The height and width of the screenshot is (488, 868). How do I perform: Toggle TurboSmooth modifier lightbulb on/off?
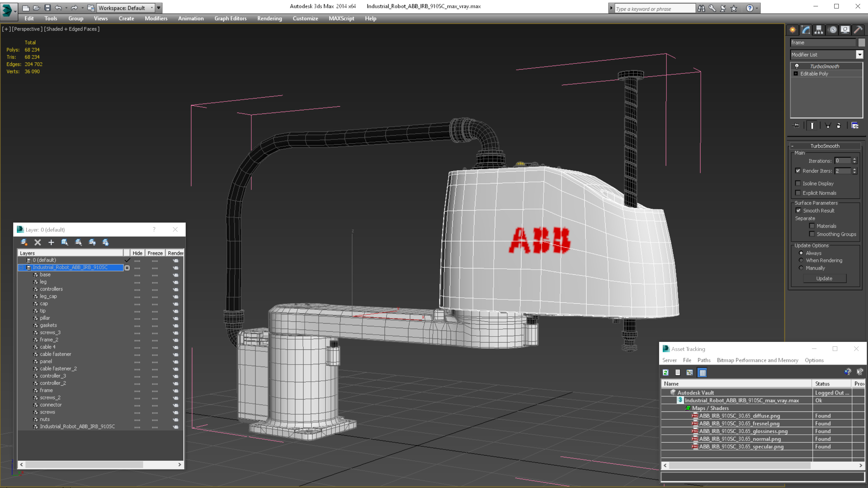point(797,66)
